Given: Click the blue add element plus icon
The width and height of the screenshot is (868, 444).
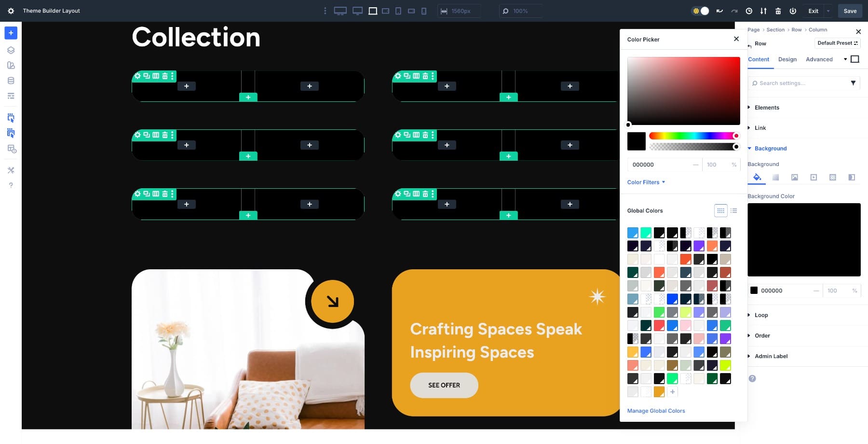Looking at the screenshot, I should pyautogui.click(x=11, y=33).
